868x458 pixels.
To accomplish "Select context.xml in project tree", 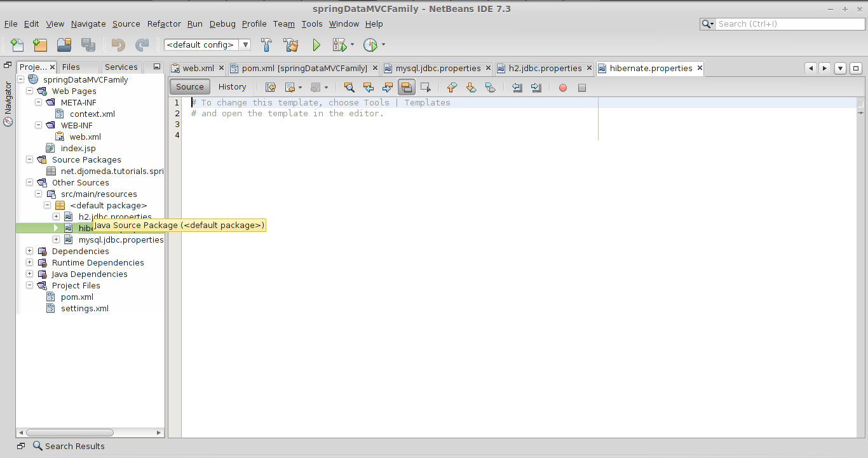I will (92, 114).
